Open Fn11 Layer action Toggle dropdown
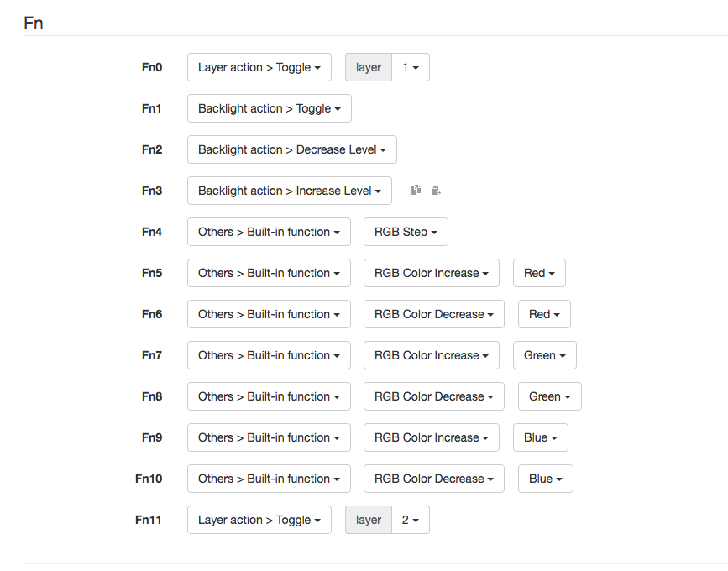The width and height of the screenshot is (728, 571). (259, 520)
